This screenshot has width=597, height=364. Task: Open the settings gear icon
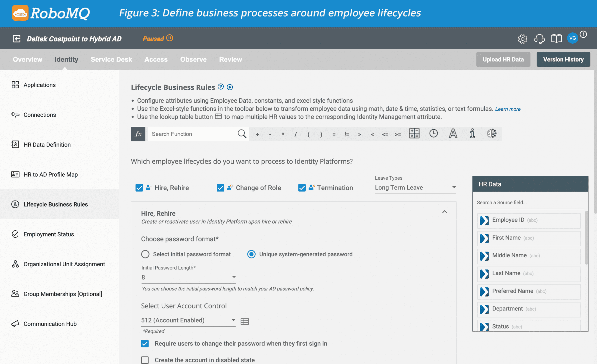522,39
